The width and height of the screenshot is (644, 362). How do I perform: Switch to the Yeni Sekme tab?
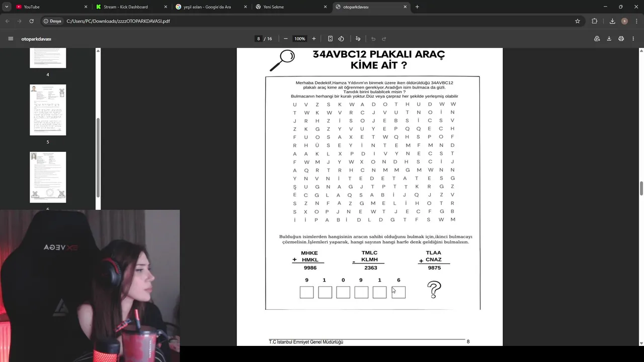pyautogui.click(x=290, y=7)
